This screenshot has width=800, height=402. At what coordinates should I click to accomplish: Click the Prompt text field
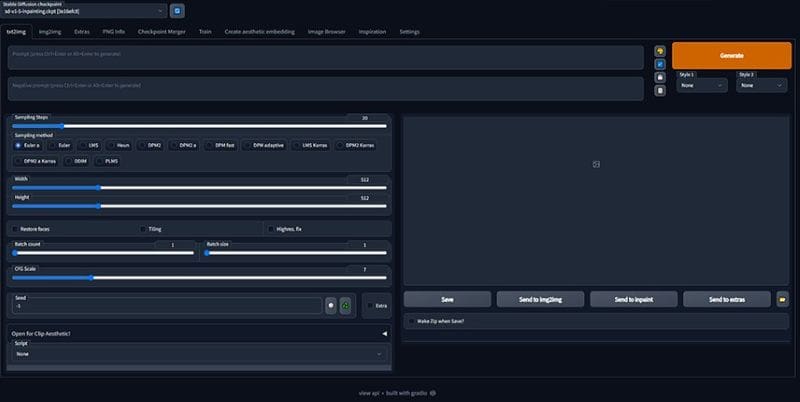click(326, 58)
